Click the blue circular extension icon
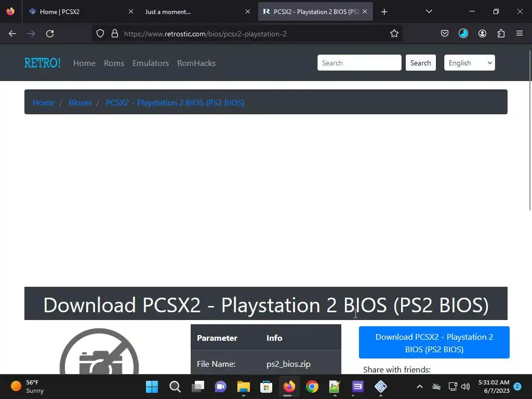Image resolution: width=532 pixels, height=399 pixels. [463, 34]
